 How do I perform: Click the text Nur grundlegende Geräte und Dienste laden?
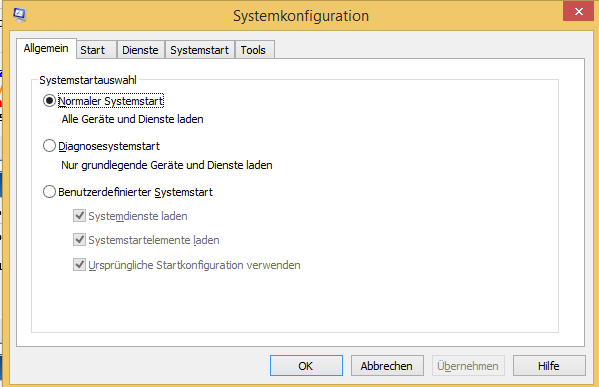167,165
